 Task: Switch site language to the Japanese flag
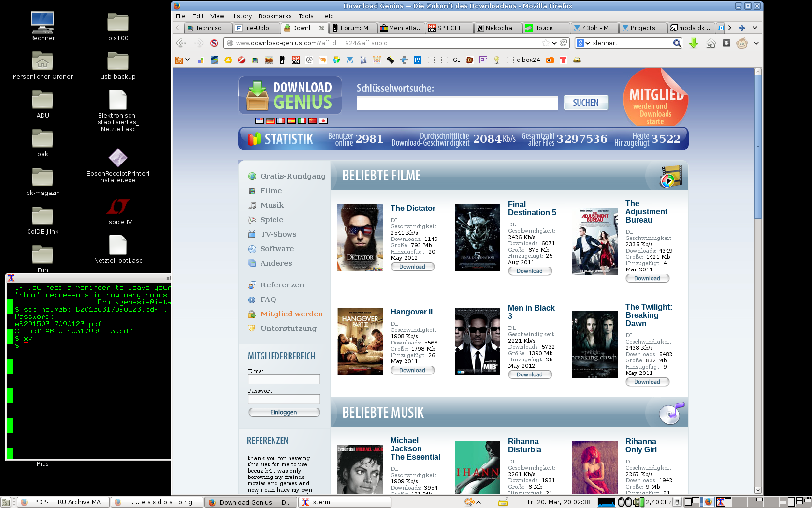click(x=323, y=120)
